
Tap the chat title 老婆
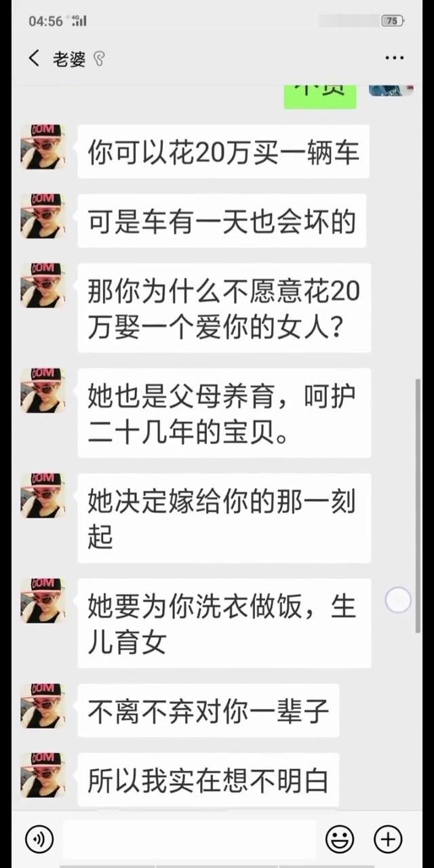point(69,59)
